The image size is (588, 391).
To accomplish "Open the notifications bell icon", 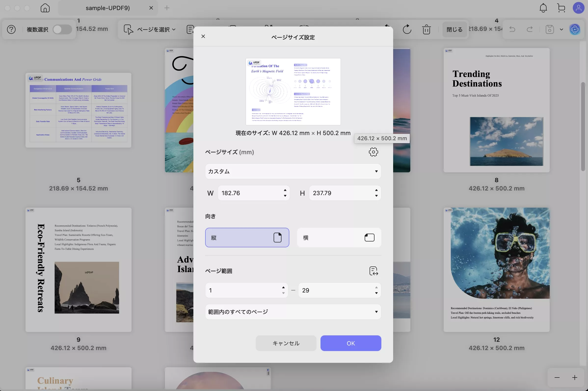I will [543, 8].
